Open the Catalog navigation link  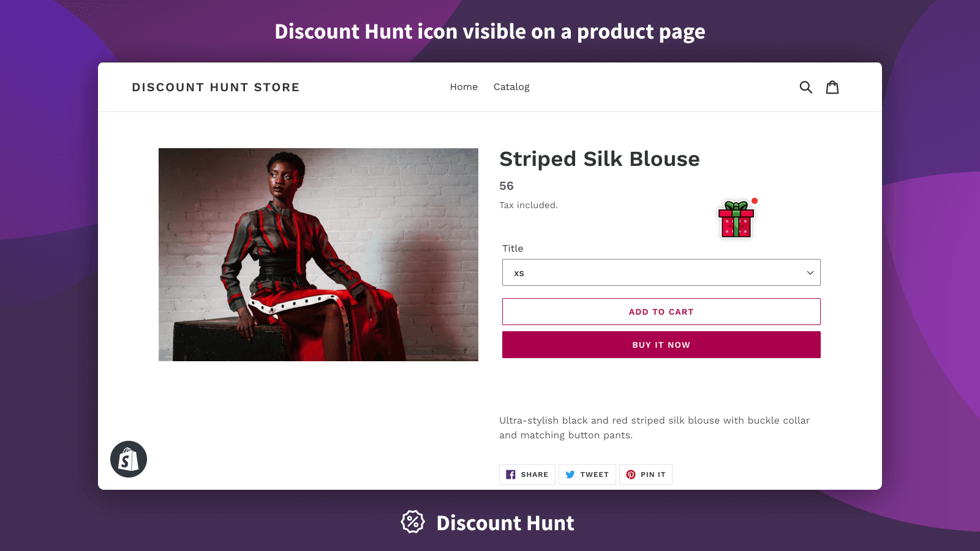pos(511,87)
